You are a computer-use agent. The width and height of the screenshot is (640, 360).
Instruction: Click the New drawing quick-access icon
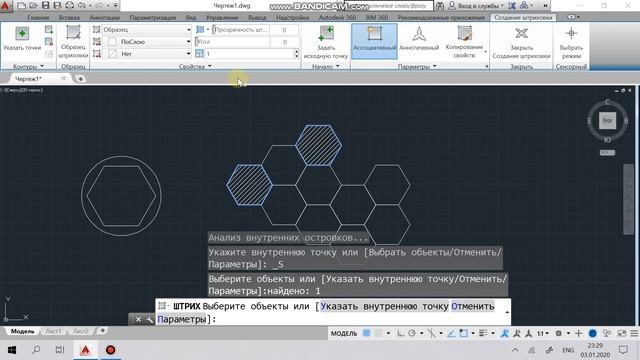(22, 6)
